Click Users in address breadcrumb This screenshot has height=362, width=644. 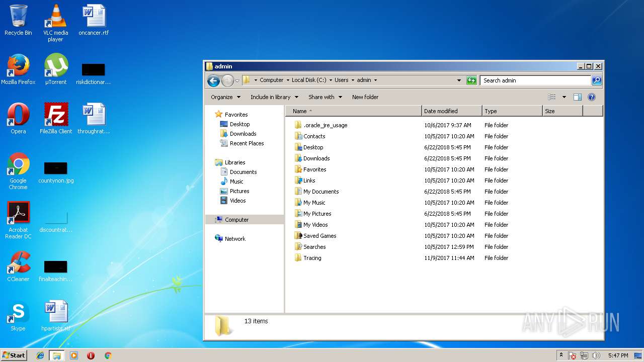tap(342, 80)
